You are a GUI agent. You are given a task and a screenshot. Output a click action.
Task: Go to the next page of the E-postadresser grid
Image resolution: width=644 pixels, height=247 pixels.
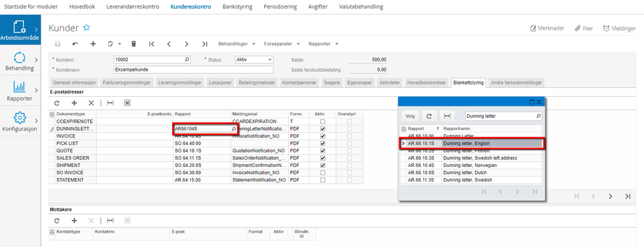pyautogui.click(x=610, y=197)
